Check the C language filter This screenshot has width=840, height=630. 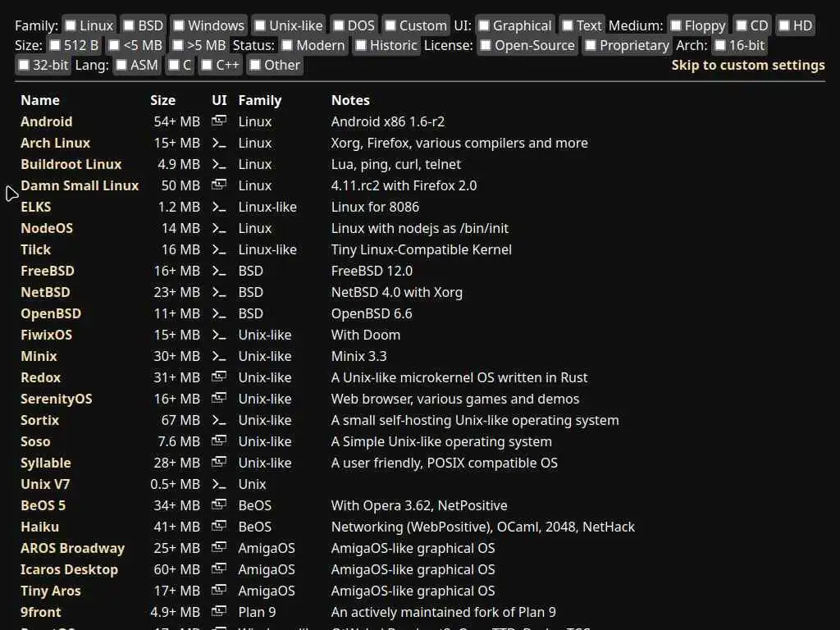(174, 66)
